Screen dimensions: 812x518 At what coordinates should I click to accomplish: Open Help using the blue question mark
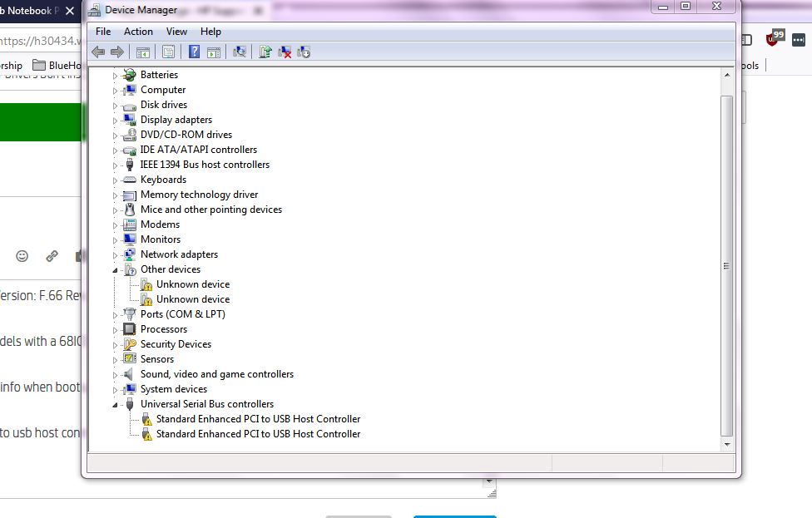[x=194, y=52]
